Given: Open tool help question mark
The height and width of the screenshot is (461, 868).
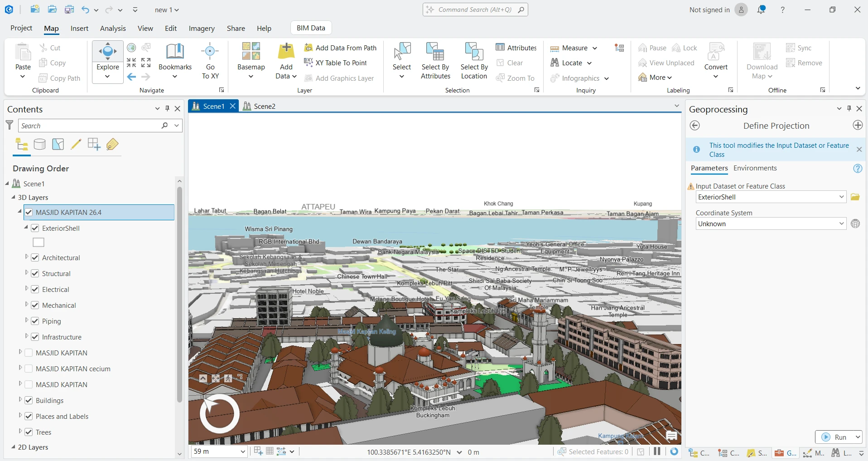Looking at the screenshot, I should (858, 169).
